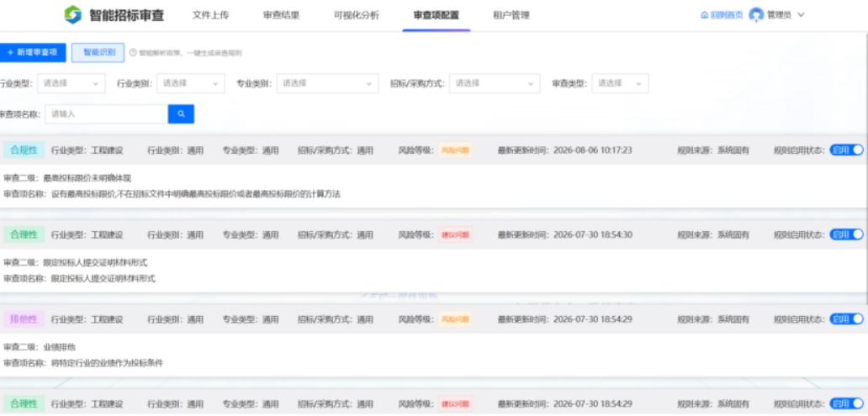
Task: Click the 合规性 tag
Action: point(24,150)
